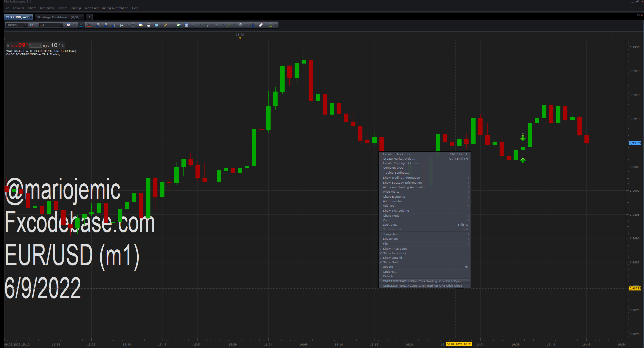Open the toolbar overflow options icon
The width and height of the screenshot is (644, 348).
click(x=276, y=25)
